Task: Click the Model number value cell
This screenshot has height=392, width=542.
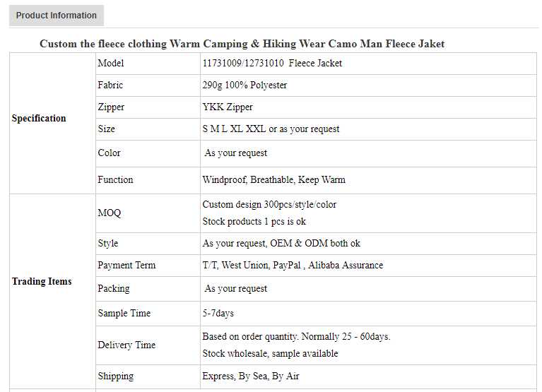Action: (272, 64)
